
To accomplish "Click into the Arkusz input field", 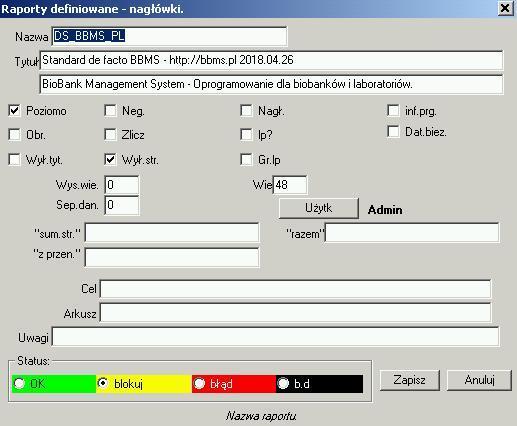I will [296, 313].
